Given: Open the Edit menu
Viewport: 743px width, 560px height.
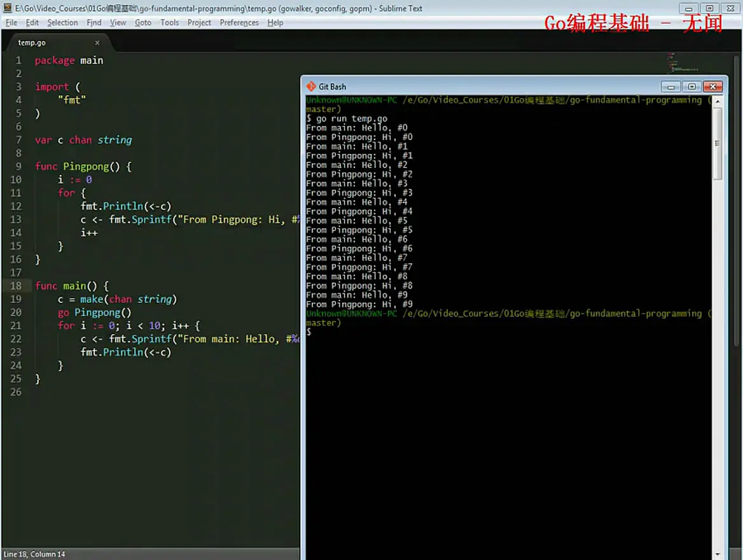Looking at the screenshot, I should 32,23.
